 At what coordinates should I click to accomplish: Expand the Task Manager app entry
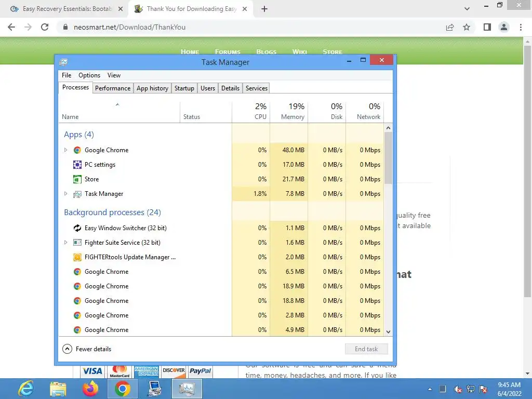tap(66, 194)
